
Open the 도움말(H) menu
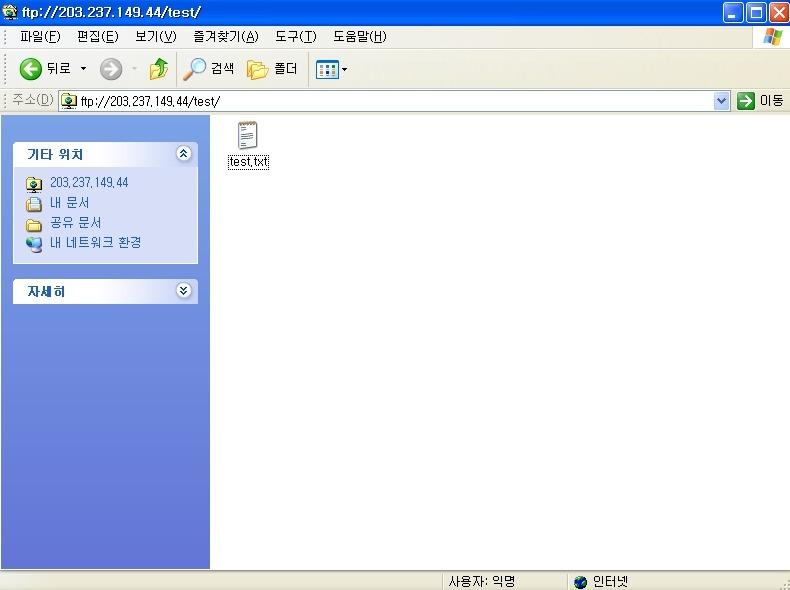point(360,36)
